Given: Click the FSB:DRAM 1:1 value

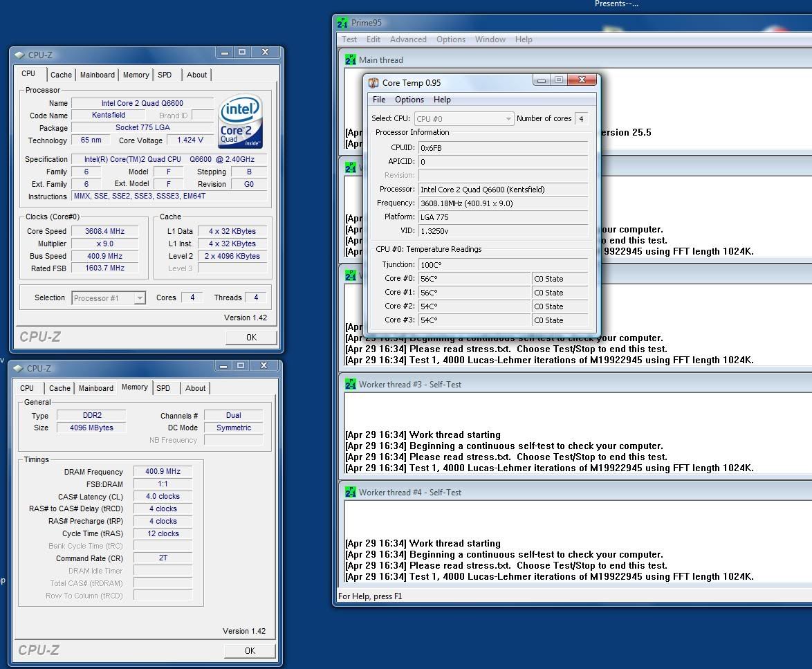Looking at the screenshot, I should 163,484.
